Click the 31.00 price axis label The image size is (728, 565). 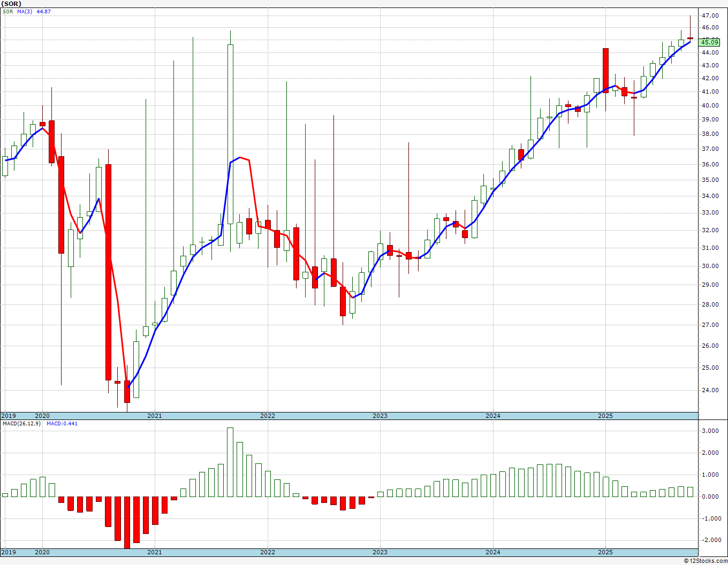[x=710, y=248]
